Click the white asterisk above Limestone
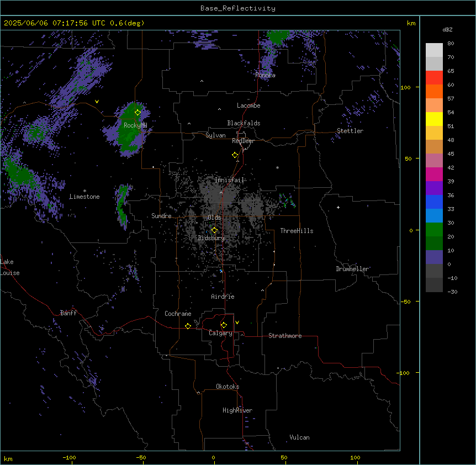 84,191
